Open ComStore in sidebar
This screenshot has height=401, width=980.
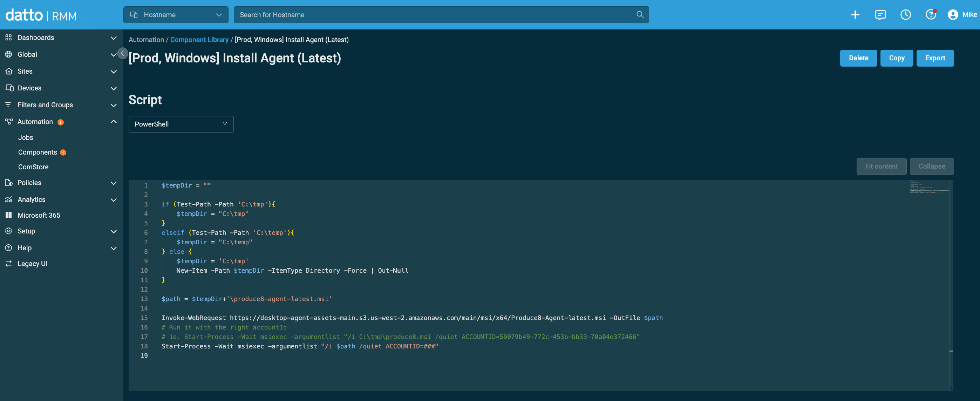33,167
